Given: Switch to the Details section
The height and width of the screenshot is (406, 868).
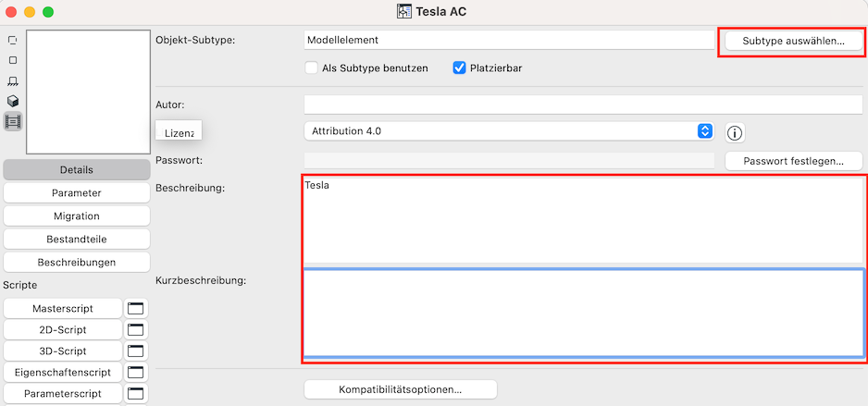Looking at the screenshot, I should [77, 170].
